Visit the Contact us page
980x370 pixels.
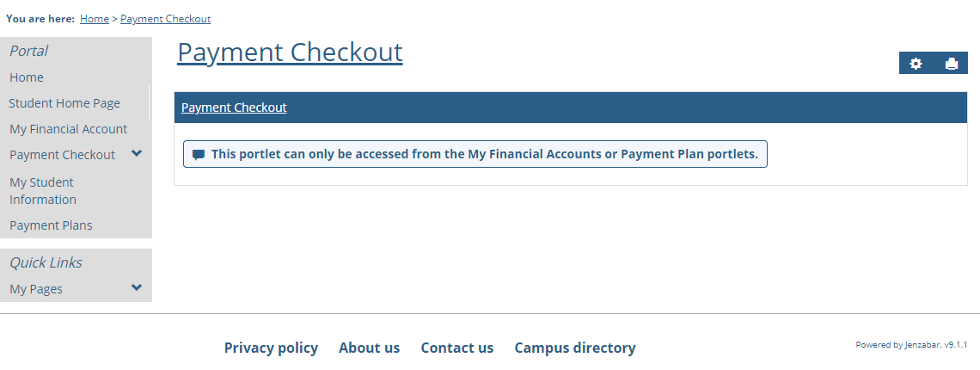(456, 348)
